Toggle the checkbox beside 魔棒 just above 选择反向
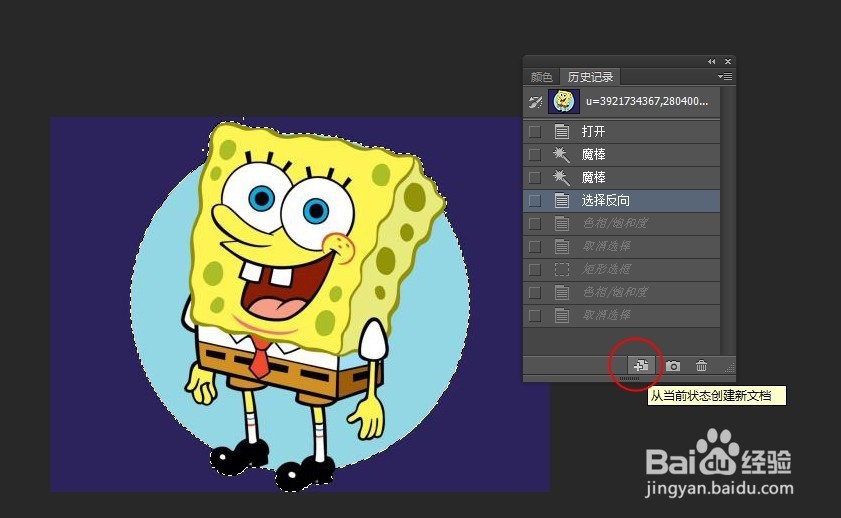The width and height of the screenshot is (841, 518). 535,177
